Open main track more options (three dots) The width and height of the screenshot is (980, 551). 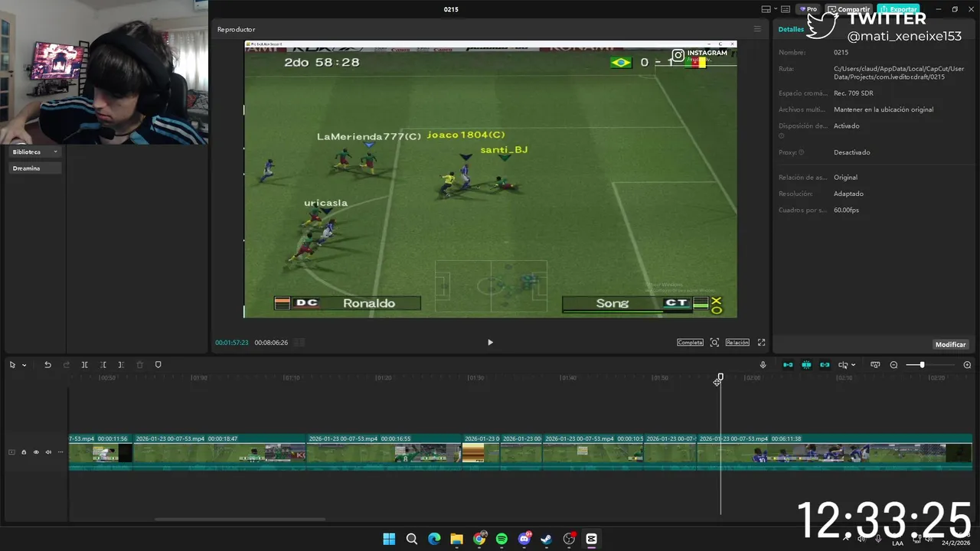[x=60, y=452]
